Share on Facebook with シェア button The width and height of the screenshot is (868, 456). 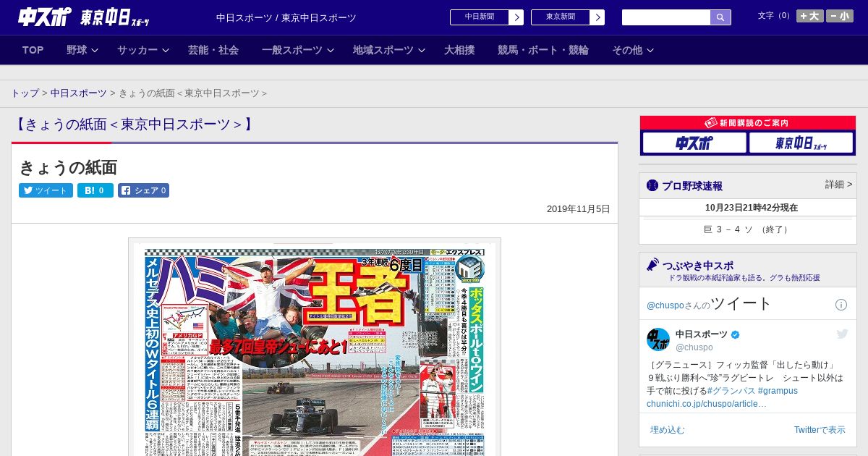tap(143, 190)
